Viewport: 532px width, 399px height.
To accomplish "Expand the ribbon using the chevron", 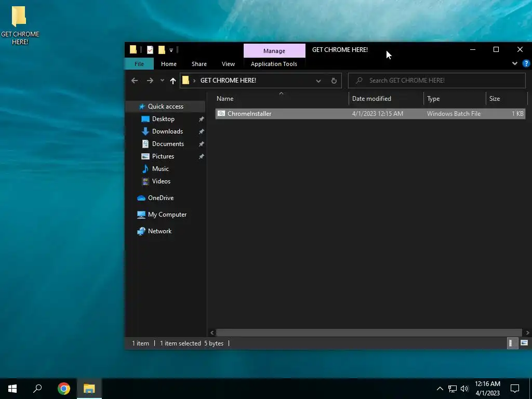I will pyautogui.click(x=515, y=63).
